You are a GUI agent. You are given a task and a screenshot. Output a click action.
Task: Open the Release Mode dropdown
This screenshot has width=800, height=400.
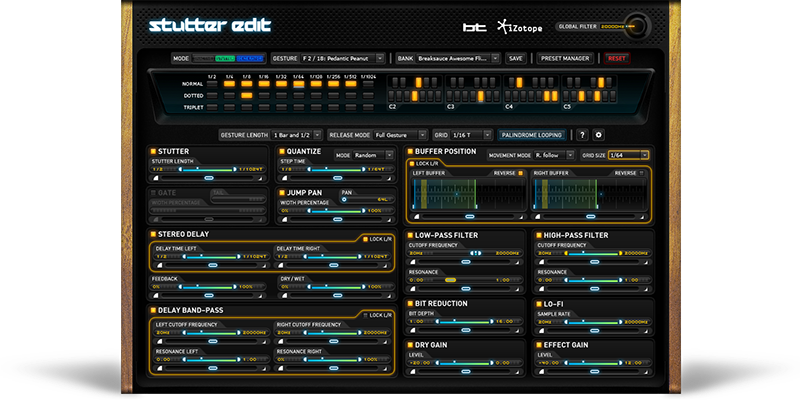[401, 135]
